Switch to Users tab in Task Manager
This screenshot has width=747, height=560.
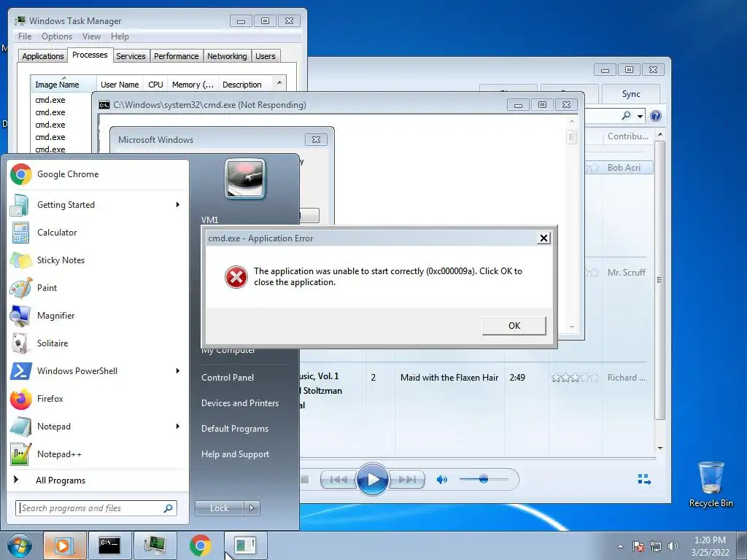[x=266, y=56]
